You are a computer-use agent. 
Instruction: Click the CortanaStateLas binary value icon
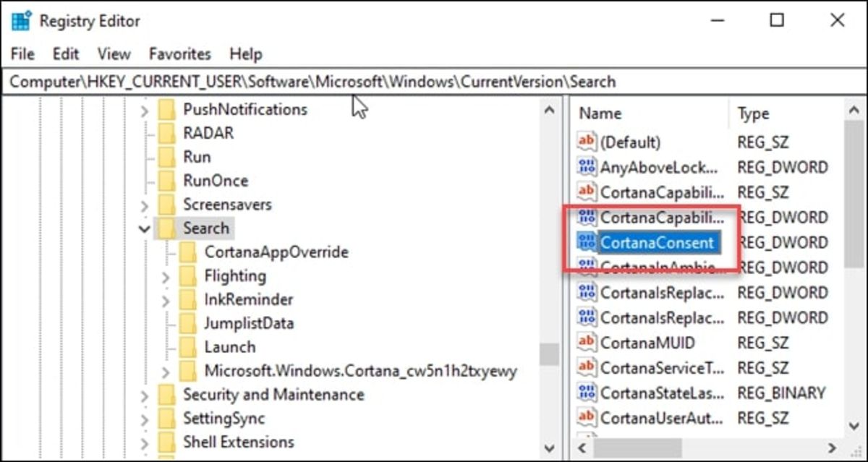point(587,393)
